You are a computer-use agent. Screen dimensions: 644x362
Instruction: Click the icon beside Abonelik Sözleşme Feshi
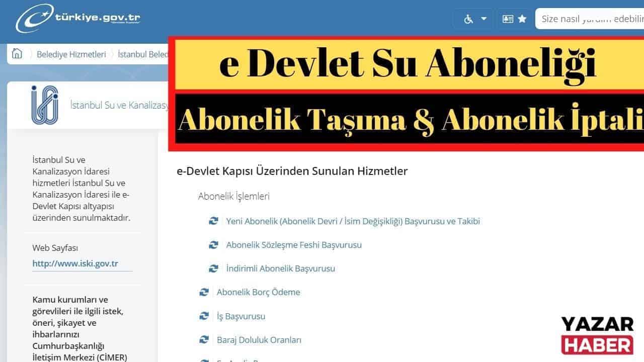214,245
